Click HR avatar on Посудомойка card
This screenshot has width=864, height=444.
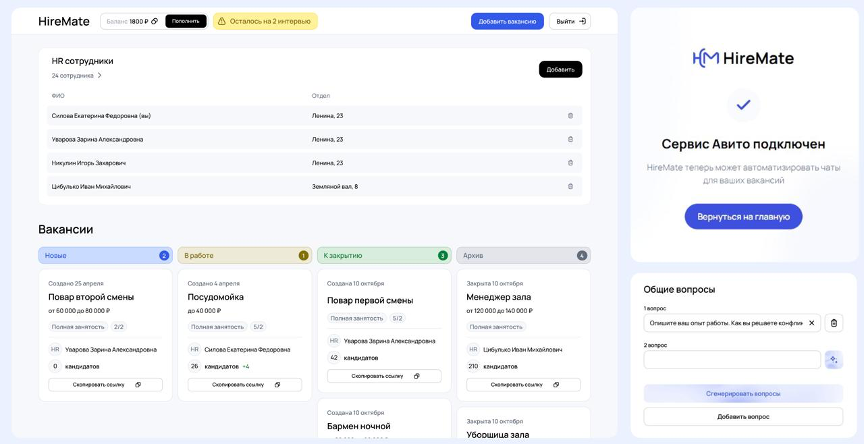point(195,349)
